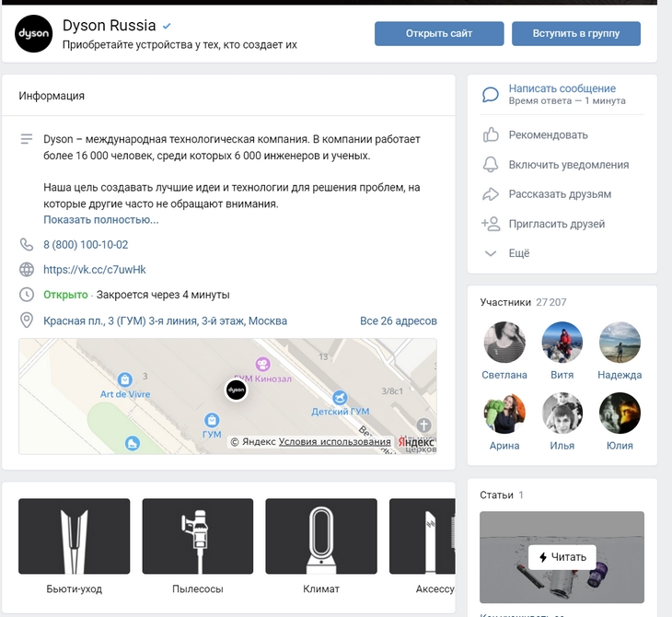Screen dimensions: 672x617
Task: Open link https://vk.cc/c7uwHk
Action: pyautogui.click(x=94, y=270)
